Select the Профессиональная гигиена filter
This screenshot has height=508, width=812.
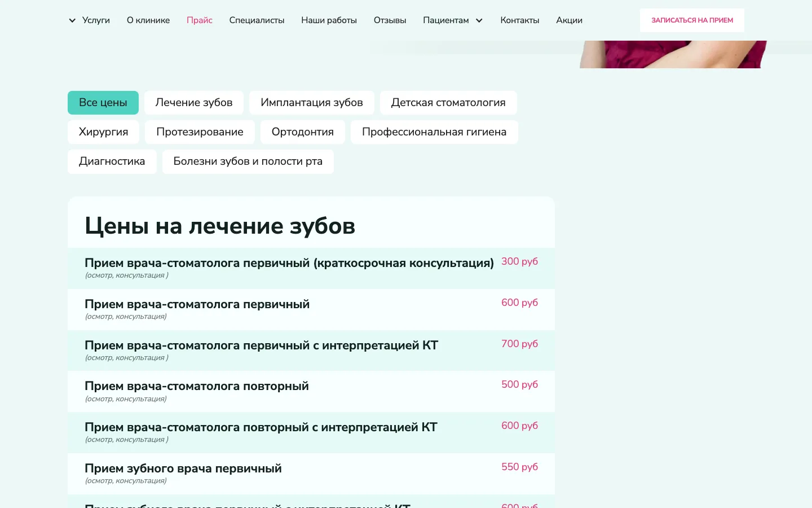(434, 132)
